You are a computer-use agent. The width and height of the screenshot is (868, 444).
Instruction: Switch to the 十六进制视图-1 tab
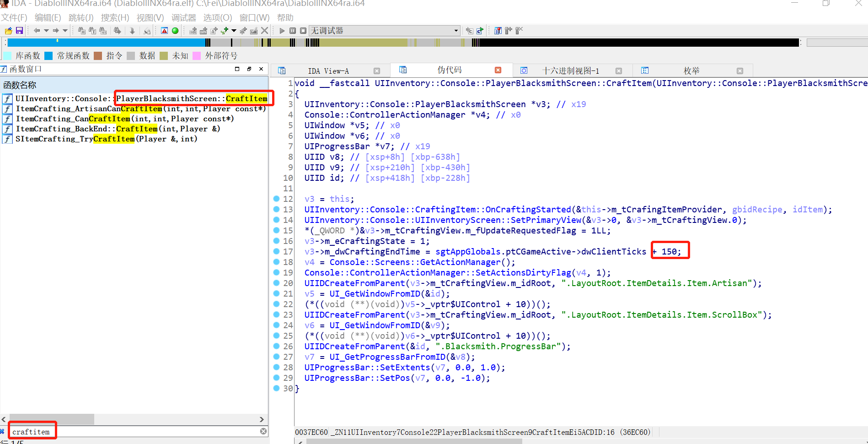coord(570,71)
